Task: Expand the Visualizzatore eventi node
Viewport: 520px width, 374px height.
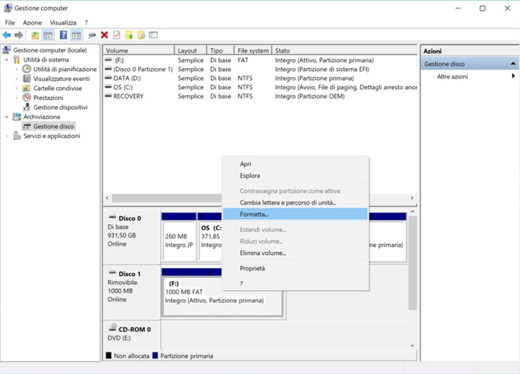Action: [x=17, y=79]
